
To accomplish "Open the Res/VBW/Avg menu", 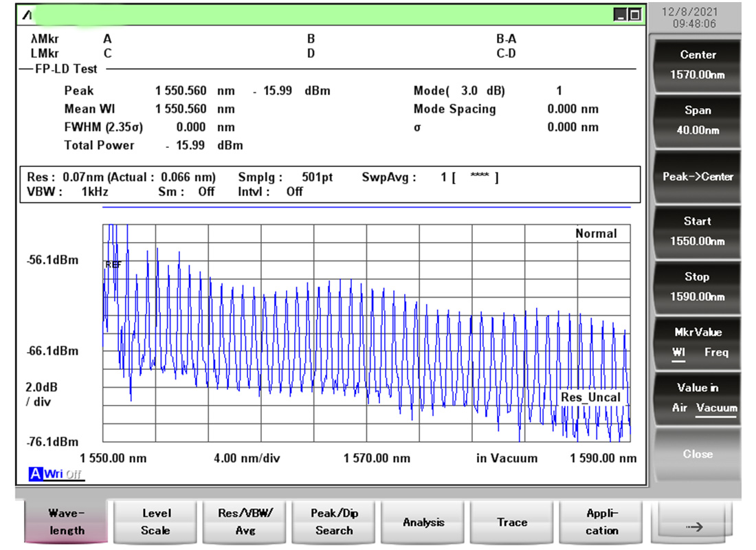I will [x=245, y=522].
